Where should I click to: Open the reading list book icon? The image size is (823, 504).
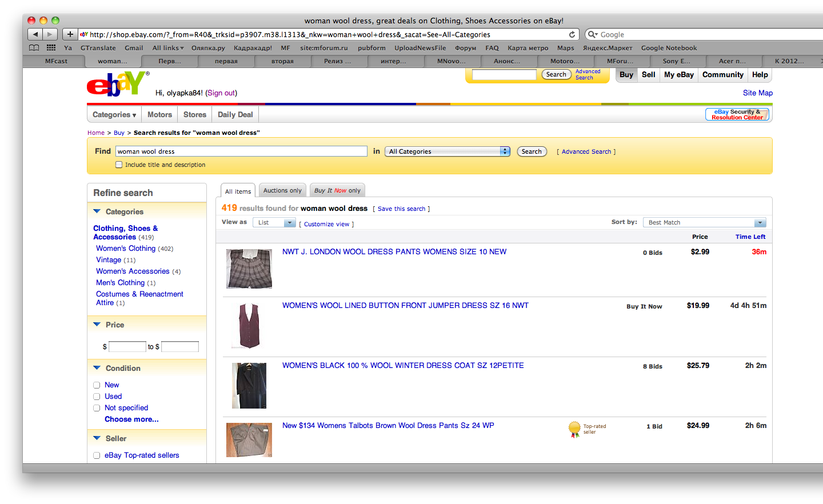(34, 48)
